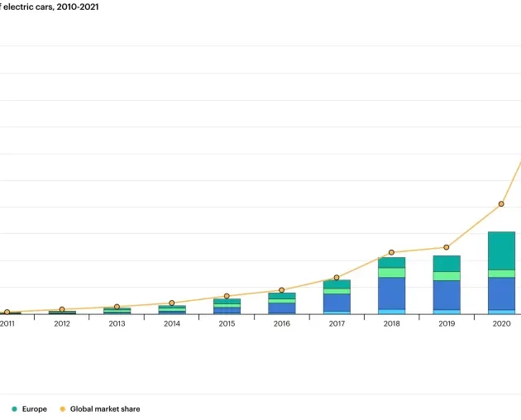Click the 2019 axis label
521x420 pixels.
pyautogui.click(x=447, y=323)
